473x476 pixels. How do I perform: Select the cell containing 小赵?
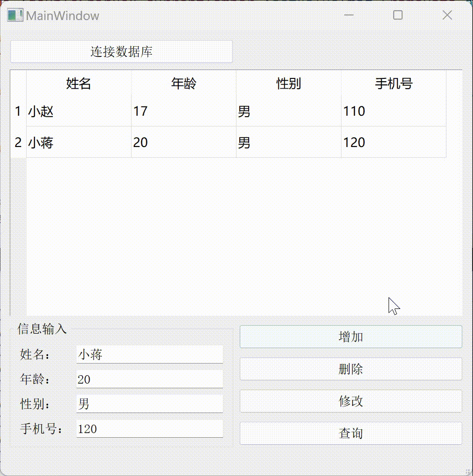pos(79,111)
